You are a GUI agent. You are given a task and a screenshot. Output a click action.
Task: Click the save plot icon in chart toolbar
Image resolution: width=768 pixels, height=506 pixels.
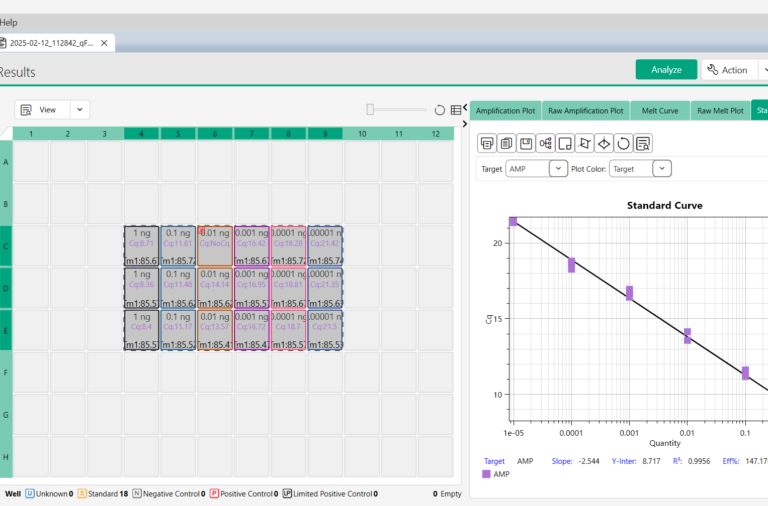[526, 143]
